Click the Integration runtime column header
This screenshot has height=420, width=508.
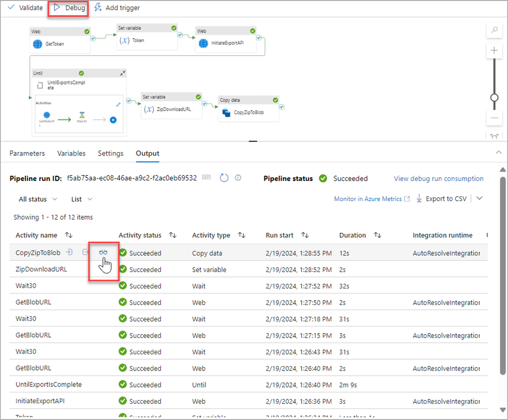click(442, 235)
